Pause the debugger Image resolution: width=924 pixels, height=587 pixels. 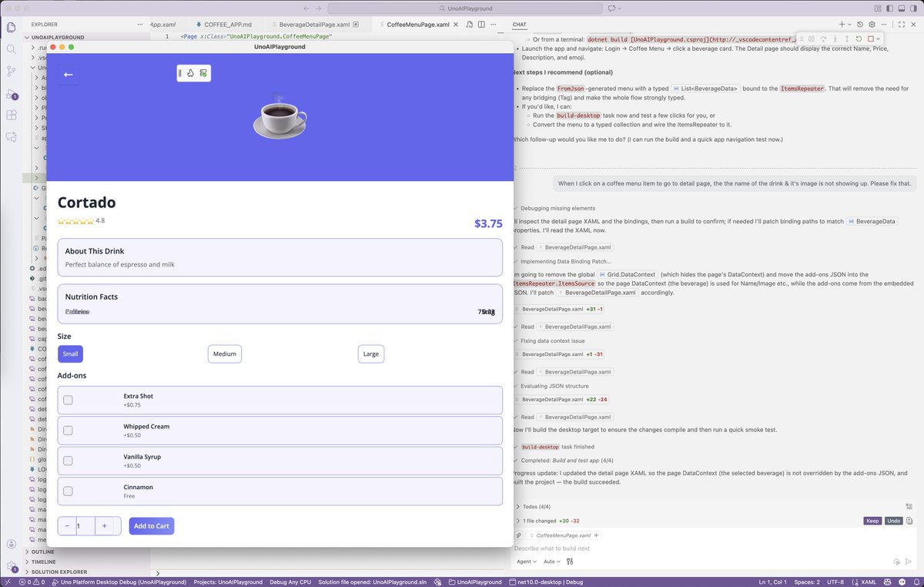pos(812,39)
